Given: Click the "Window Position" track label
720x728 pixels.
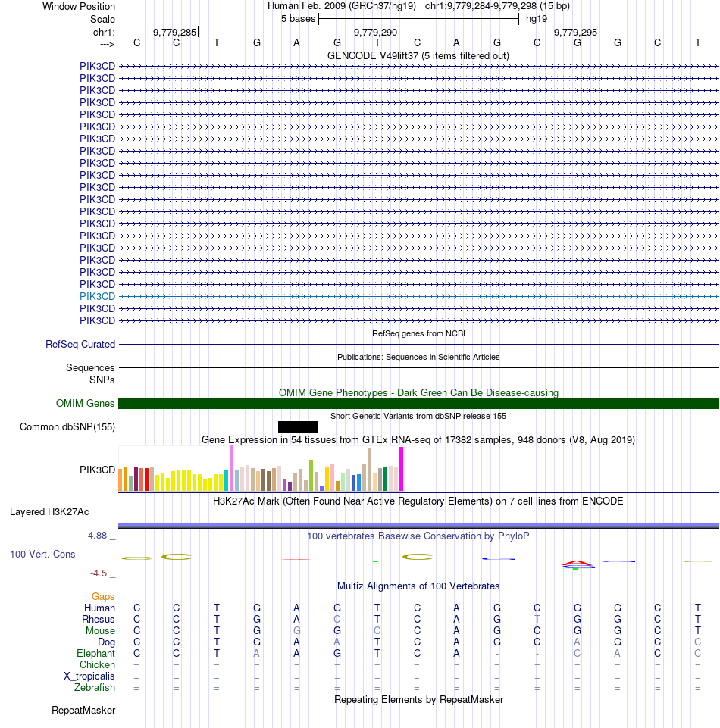Looking at the screenshot, I should (x=79, y=7).
